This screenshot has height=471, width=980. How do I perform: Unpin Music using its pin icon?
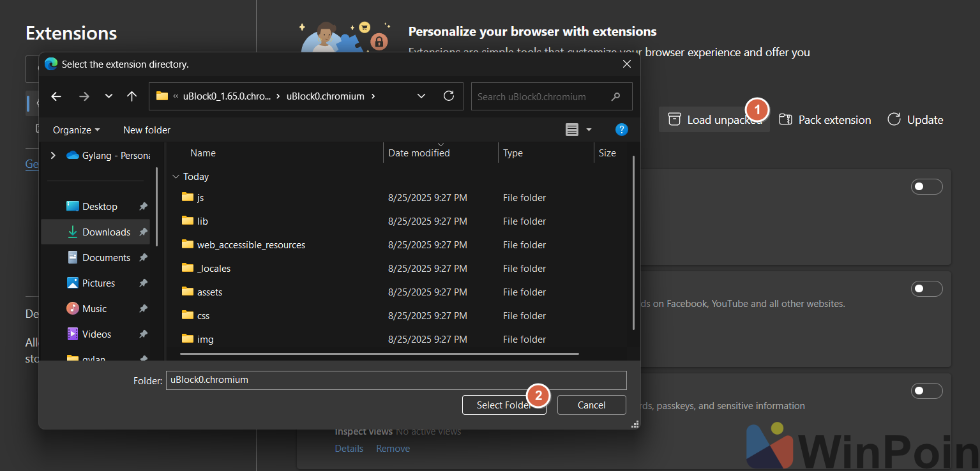coord(143,309)
